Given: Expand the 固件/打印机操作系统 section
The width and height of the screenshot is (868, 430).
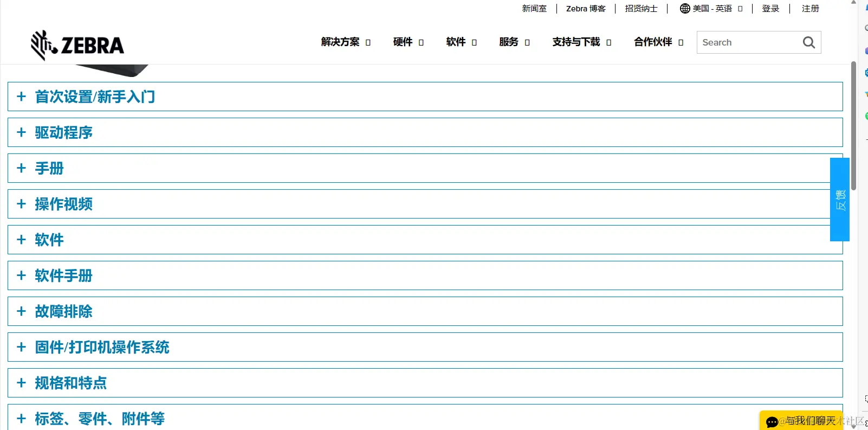Looking at the screenshot, I should click(x=425, y=347).
